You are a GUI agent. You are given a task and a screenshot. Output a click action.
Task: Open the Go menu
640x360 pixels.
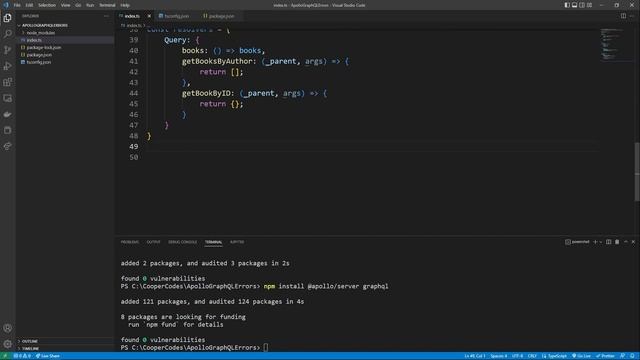[78, 5]
